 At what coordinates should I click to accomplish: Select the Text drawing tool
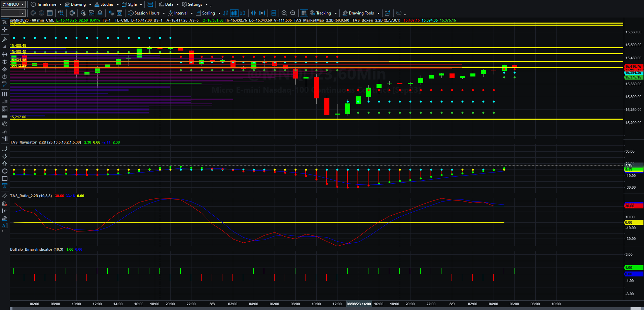(5, 186)
